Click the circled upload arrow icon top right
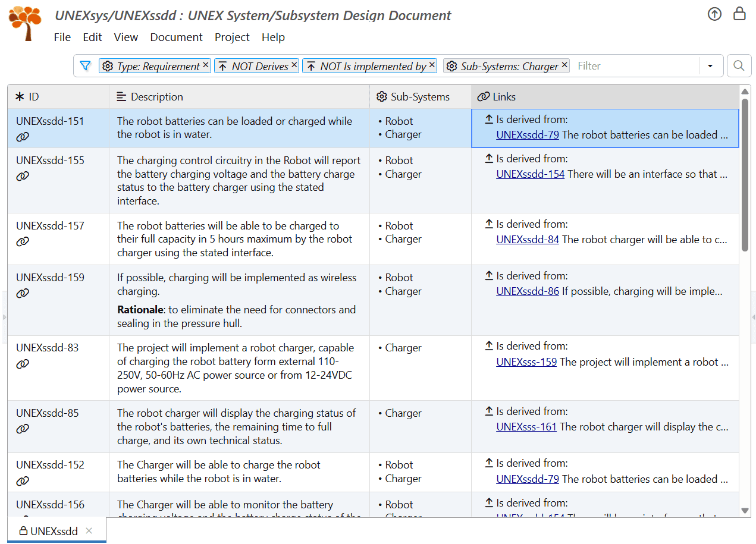 [714, 14]
